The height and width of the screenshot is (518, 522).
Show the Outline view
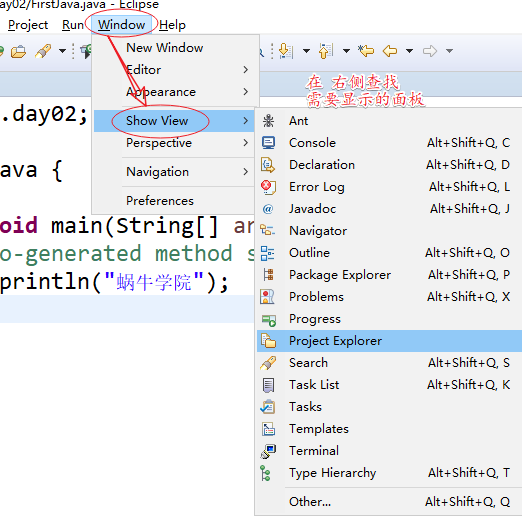point(389,253)
